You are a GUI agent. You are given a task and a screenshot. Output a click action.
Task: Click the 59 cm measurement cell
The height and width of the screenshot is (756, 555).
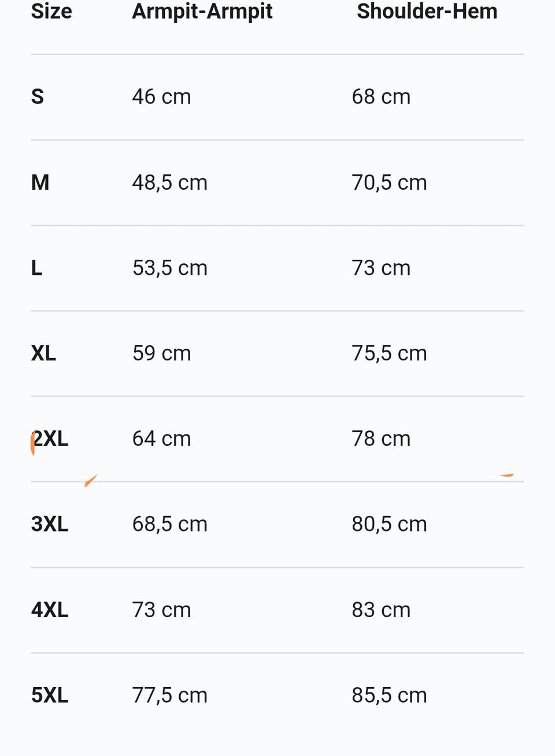pos(161,353)
